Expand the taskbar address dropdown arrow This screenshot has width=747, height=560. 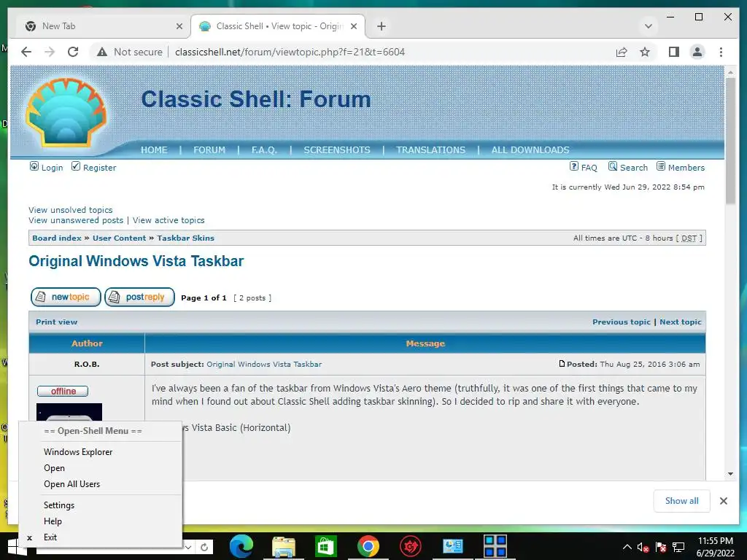pos(188,547)
